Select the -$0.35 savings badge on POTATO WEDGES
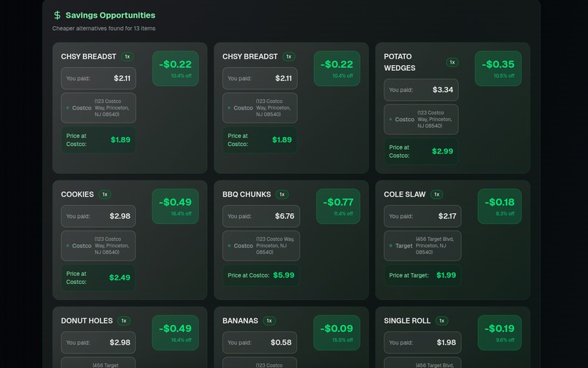Viewport: 588px width, 368px height. (x=498, y=69)
